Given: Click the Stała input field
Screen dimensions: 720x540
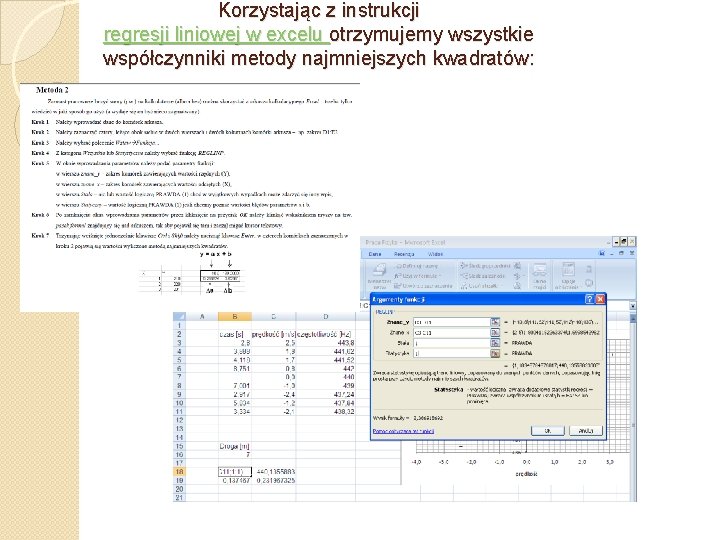Looking at the screenshot, I should [451, 343].
